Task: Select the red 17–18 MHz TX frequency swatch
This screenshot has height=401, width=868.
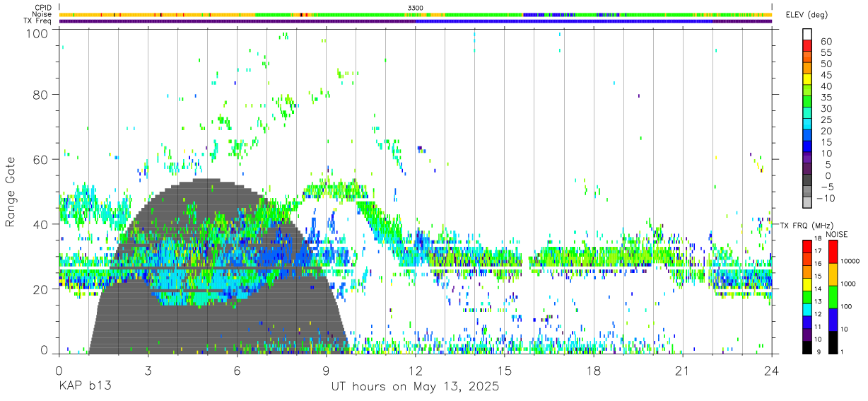Action: coord(807,245)
